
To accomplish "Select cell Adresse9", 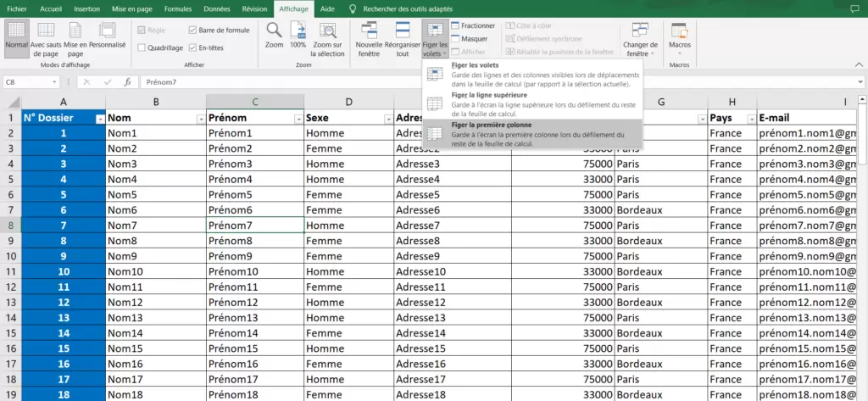I will 453,256.
